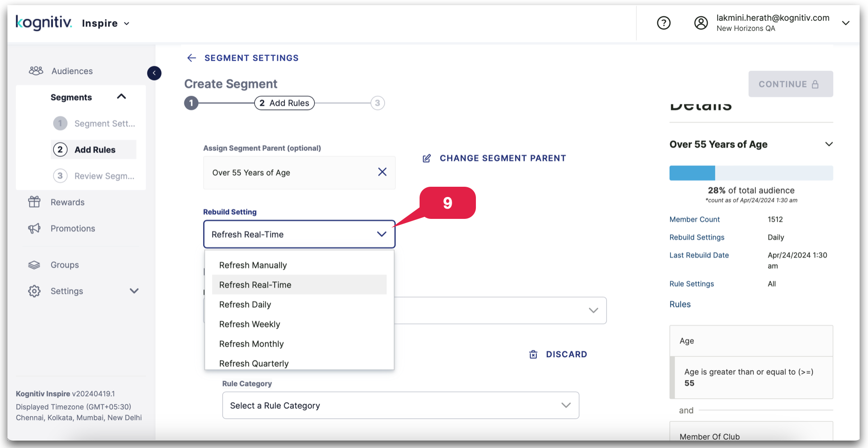Click the Audiences people icon
Image resolution: width=868 pixels, height=448 pixels.
point(36,71)
